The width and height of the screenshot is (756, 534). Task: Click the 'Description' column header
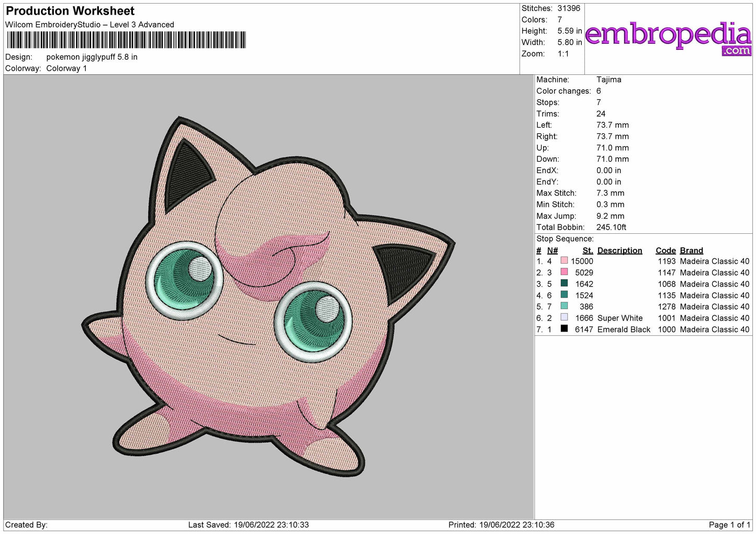619,251
